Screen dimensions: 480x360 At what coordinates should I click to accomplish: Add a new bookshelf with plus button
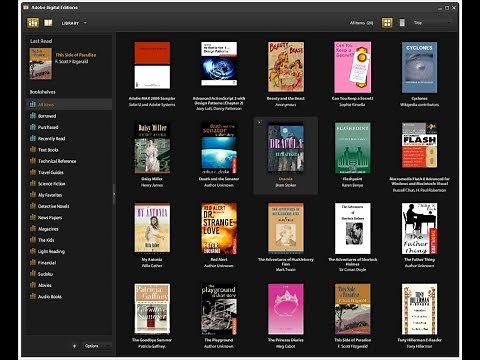pos(74,346)
